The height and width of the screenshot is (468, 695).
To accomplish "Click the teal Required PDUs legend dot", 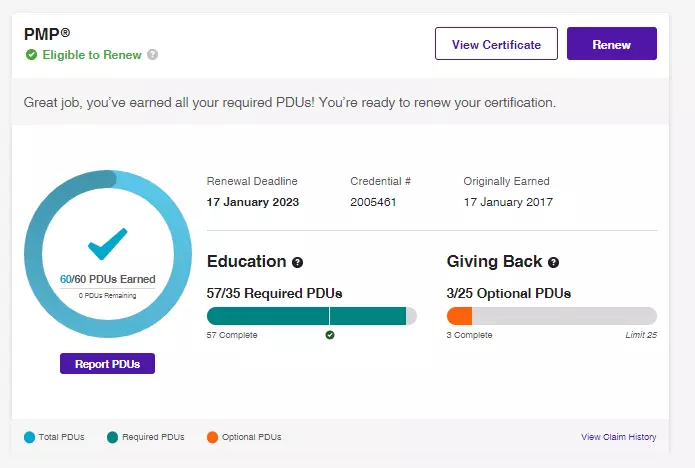I will pyautogui.click(x=112, y=437).
